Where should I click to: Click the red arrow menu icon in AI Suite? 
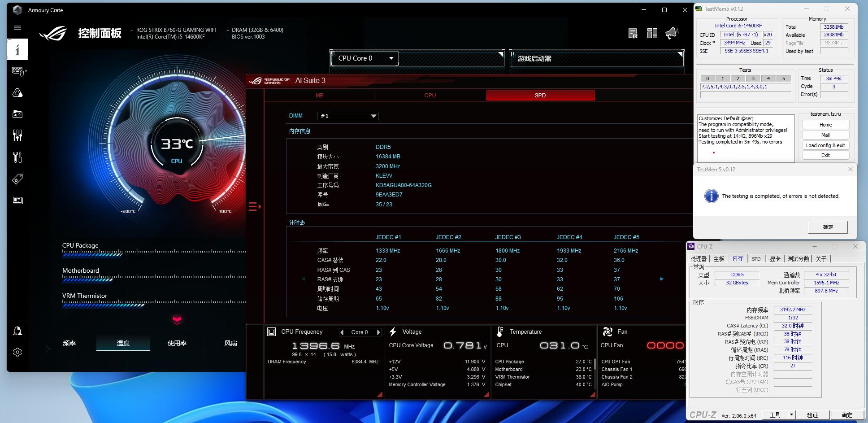[x=255, y=206]
